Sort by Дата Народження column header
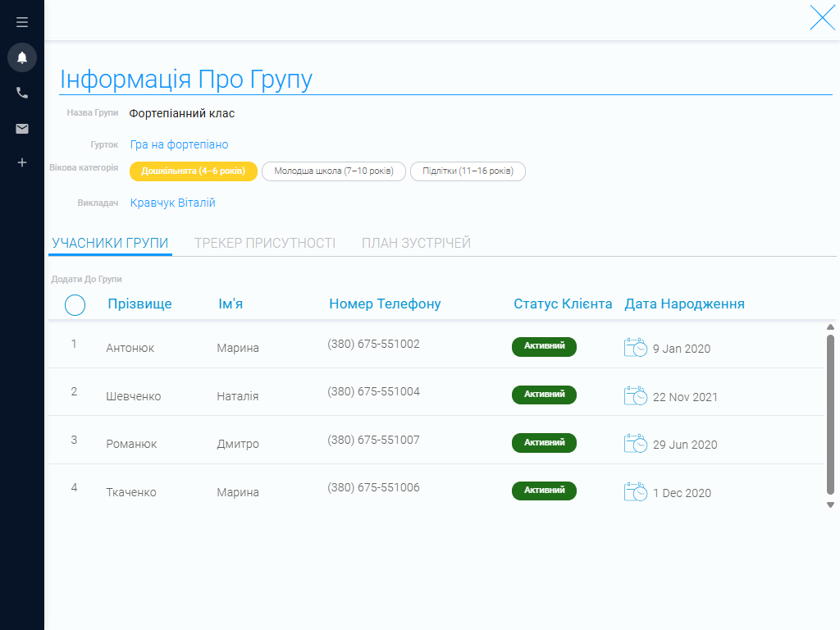 tap(684, 304)
